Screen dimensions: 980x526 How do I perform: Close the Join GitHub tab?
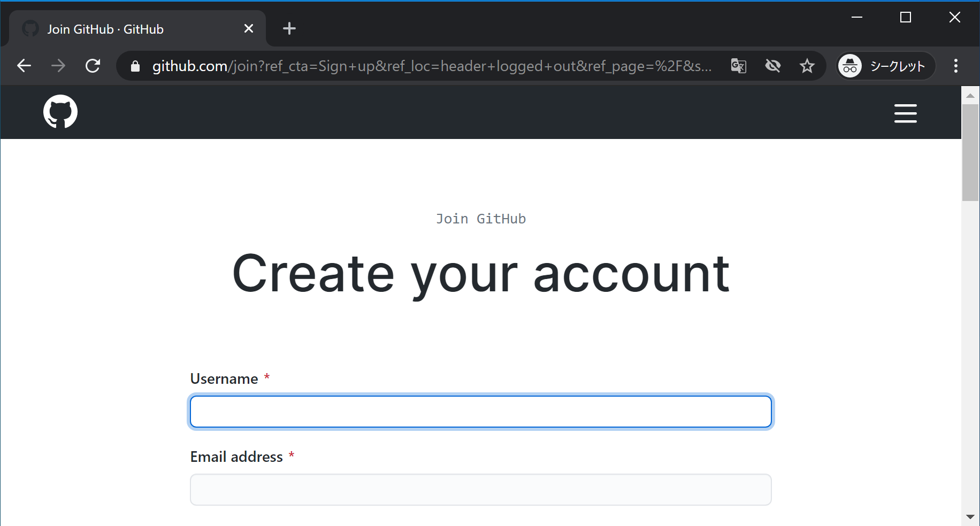(x=248, y=28)
